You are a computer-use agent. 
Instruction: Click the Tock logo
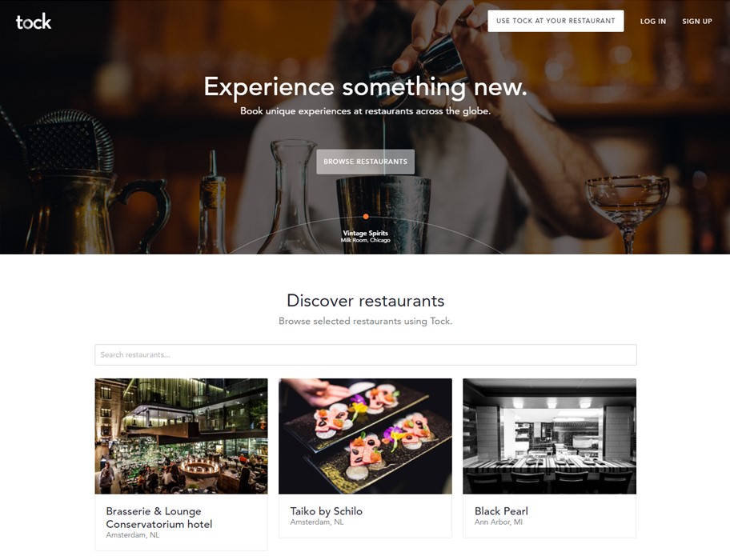click(x=34, y=22)
